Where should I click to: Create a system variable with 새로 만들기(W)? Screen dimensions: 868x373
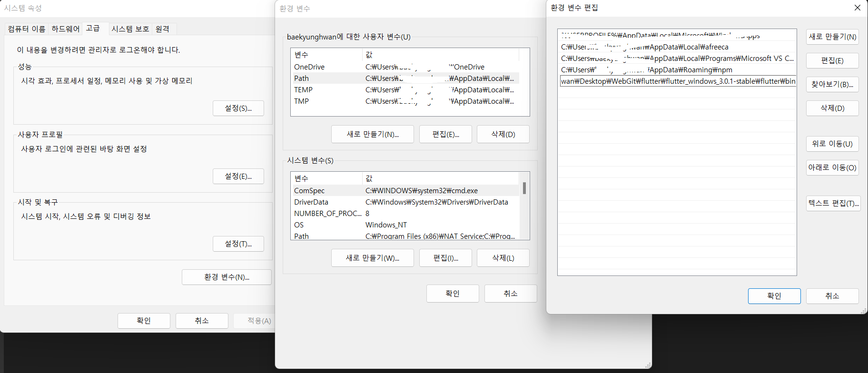(x=373, y=258)
